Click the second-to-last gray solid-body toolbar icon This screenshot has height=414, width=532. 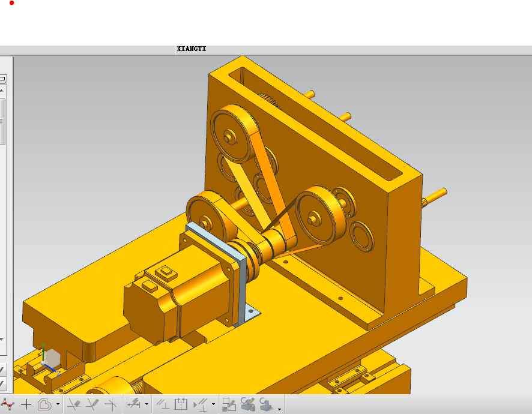[x=247, y=404]
